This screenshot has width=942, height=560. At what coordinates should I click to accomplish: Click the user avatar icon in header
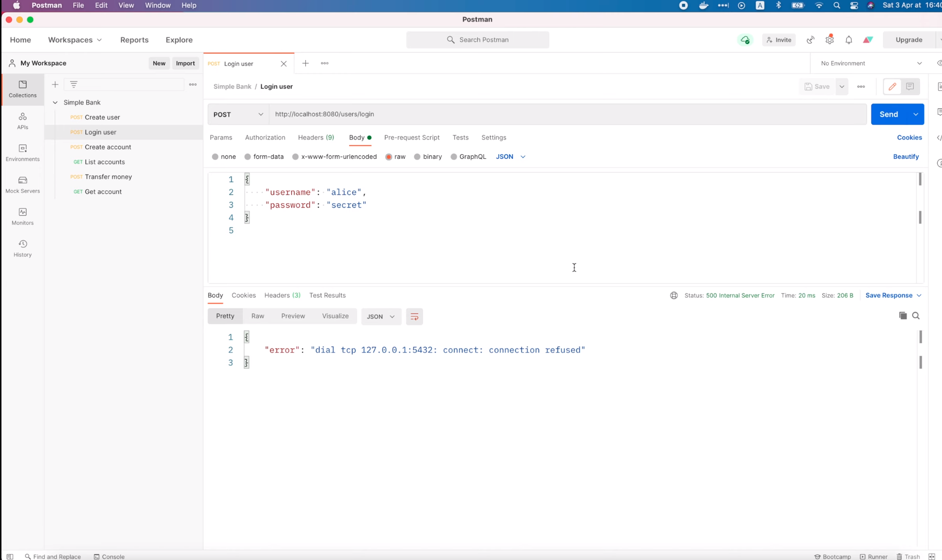coord(868,40)
